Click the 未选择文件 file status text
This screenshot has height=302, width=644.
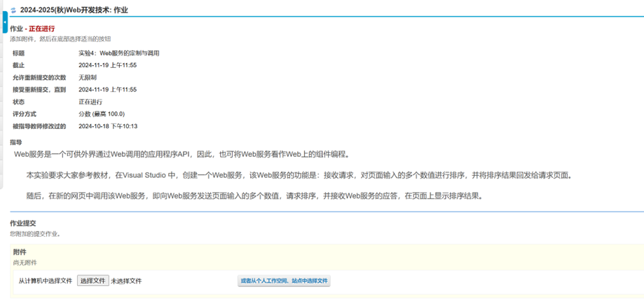(x=126, y=281)
